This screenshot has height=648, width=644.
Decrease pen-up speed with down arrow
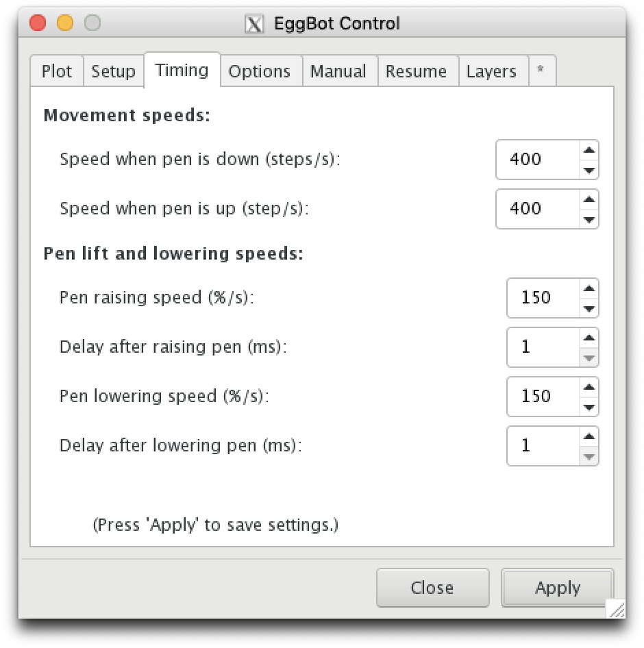point(589,219)
